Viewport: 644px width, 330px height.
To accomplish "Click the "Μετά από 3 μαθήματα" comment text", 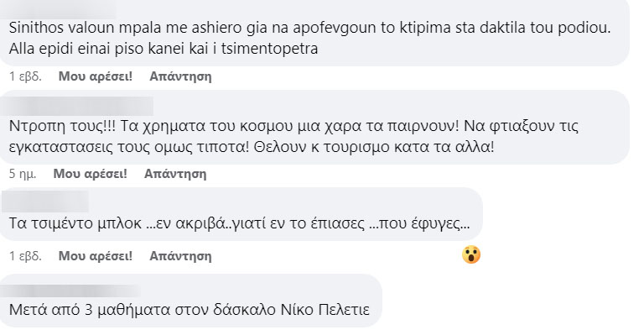I will click(190, 309).
